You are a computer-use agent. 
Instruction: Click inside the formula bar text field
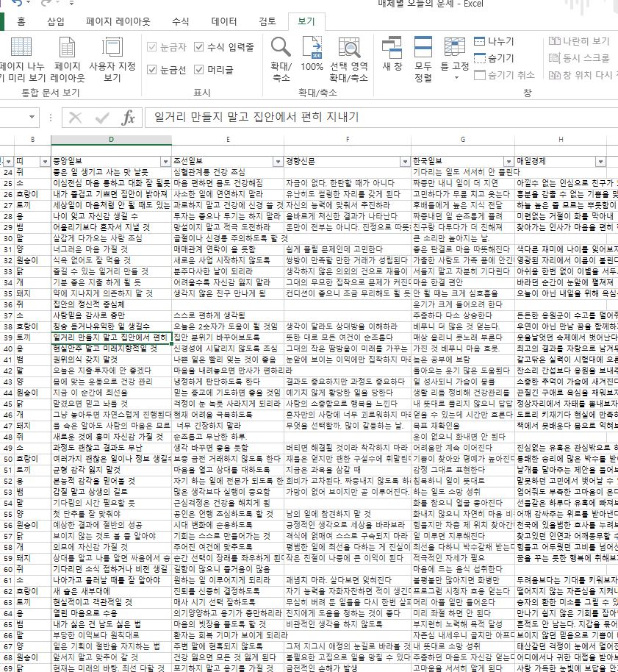pyautogui.click(x=381, y=118)
